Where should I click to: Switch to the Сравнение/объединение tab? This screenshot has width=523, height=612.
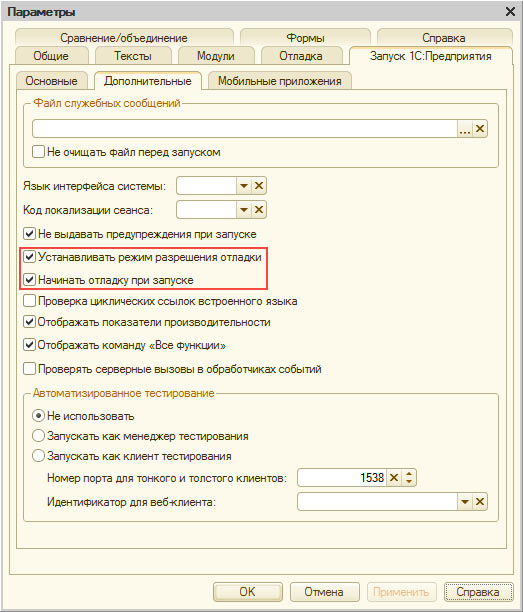pyautogui.click(x=124, y=37)
